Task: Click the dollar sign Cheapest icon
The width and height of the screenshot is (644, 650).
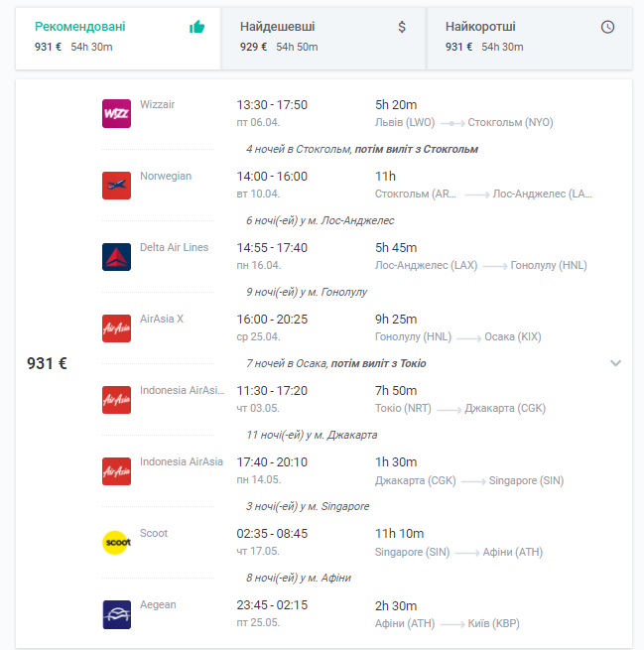Action: pos(402,27)
